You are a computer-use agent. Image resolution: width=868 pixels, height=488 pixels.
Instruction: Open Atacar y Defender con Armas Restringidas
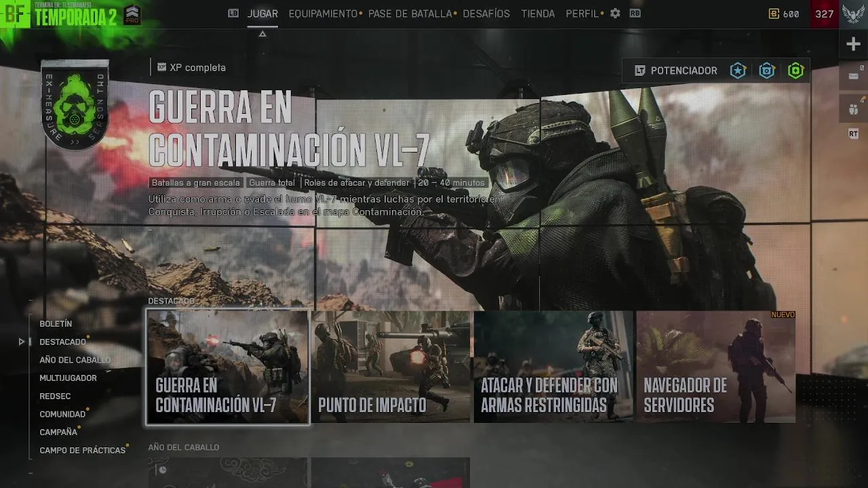point(553,367)
